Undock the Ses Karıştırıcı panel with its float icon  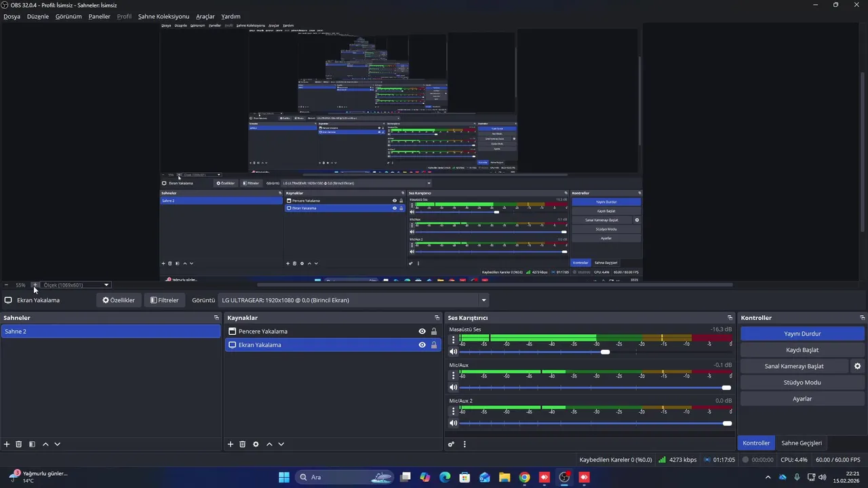pyautogui.click(x=730, y=317)
